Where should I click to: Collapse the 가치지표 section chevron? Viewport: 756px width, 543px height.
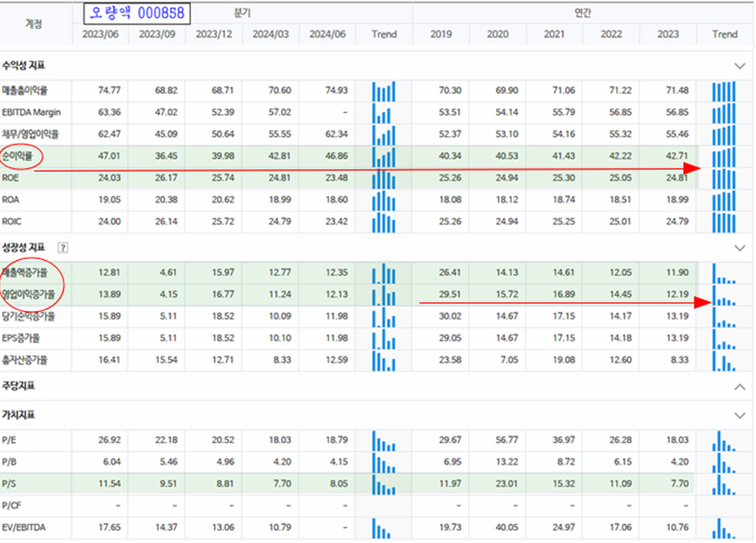click(739, 415)
